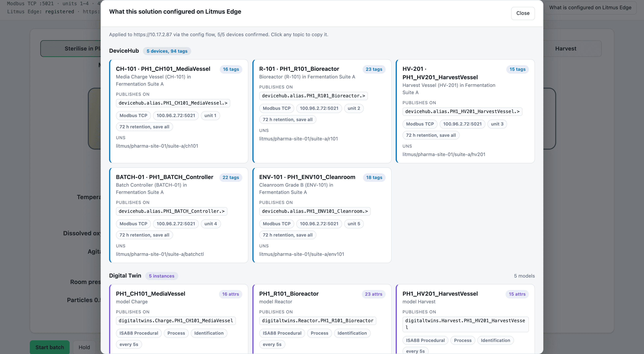Click 100.96.2.72:5021 address chip on R-101 card

coord(319,108)
